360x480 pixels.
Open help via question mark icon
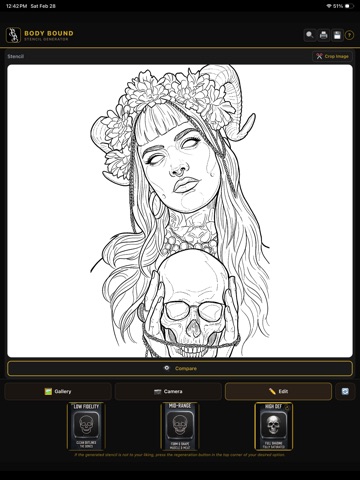(349, 35)
